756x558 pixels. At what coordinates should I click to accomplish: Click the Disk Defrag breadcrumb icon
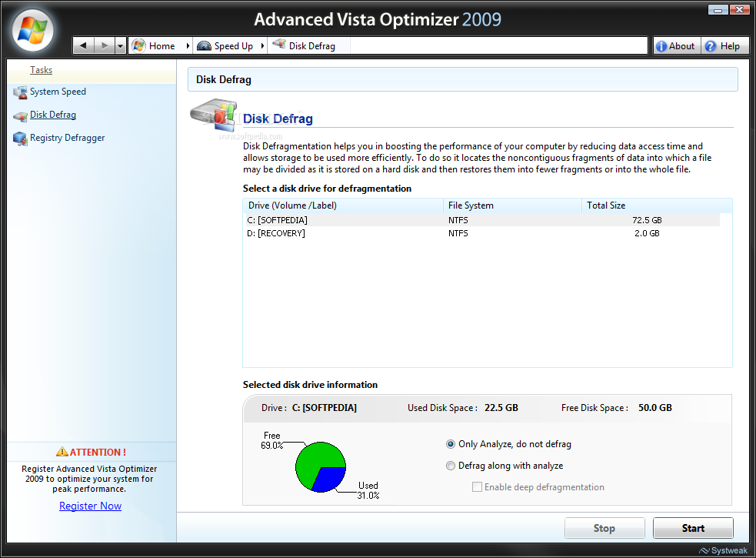(x=278, y=45)
